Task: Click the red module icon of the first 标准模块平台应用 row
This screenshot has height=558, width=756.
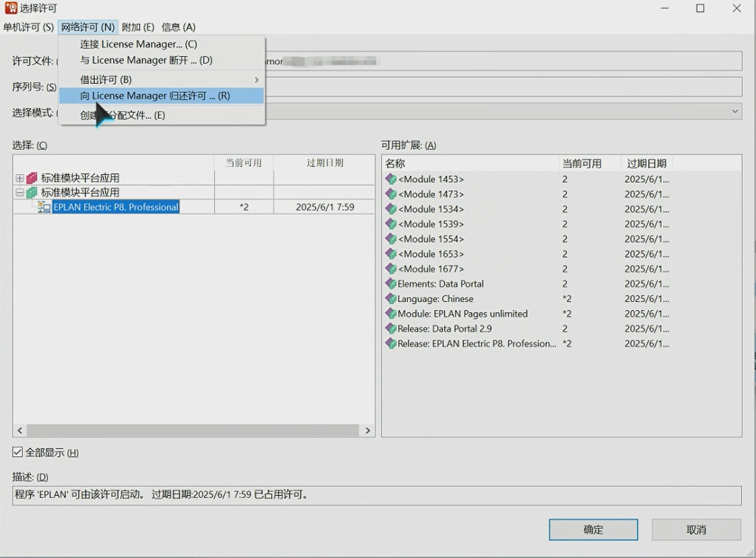Action: [x=32, y=178]
